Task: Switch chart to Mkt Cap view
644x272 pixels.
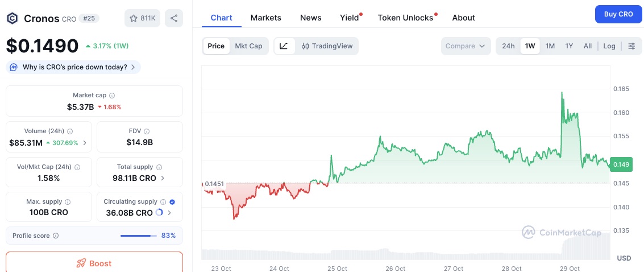Action: pos(248,46)
